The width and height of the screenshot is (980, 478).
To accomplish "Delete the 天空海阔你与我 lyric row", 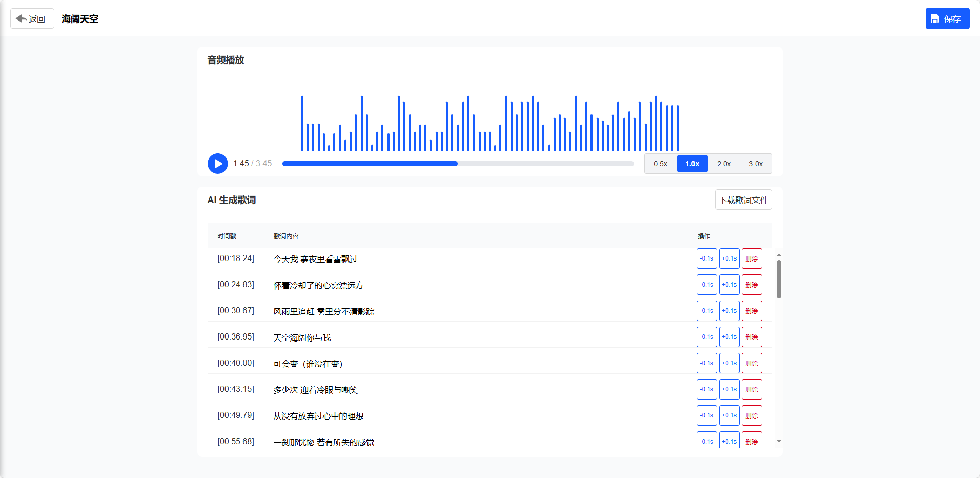I will pyautogui.click(x=751, y=337).
